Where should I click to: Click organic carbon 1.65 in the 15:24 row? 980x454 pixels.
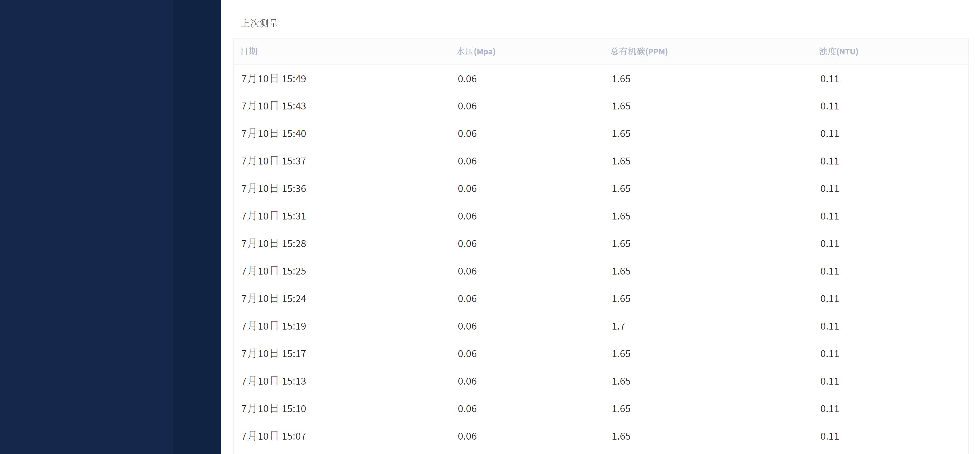pyautogui.click(x=621, y=299)
